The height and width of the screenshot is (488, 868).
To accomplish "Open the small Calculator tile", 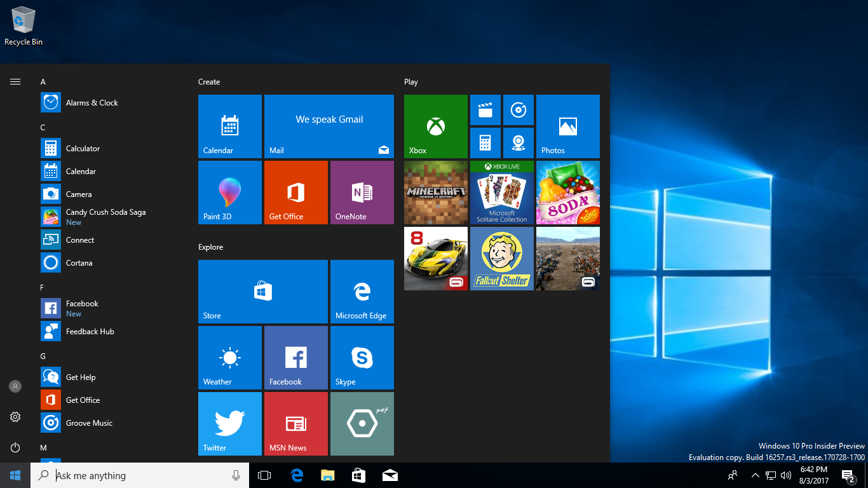I will 485,143.
